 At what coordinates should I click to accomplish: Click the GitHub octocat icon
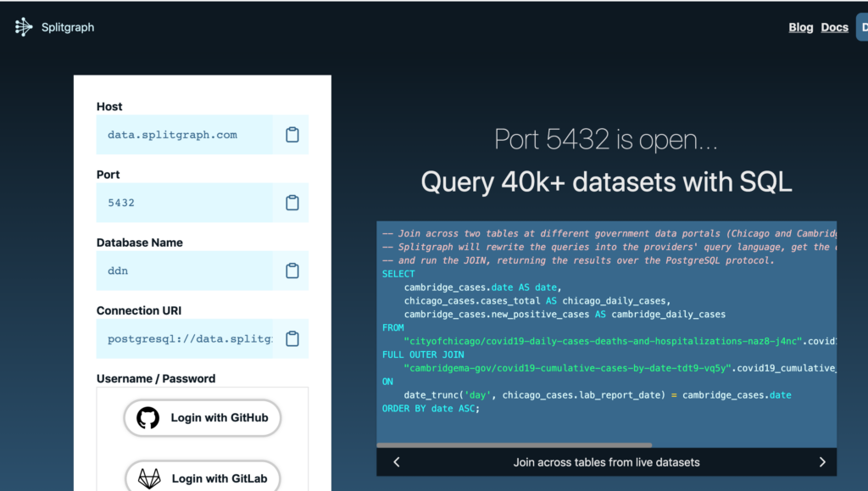[x=147, y=418]
